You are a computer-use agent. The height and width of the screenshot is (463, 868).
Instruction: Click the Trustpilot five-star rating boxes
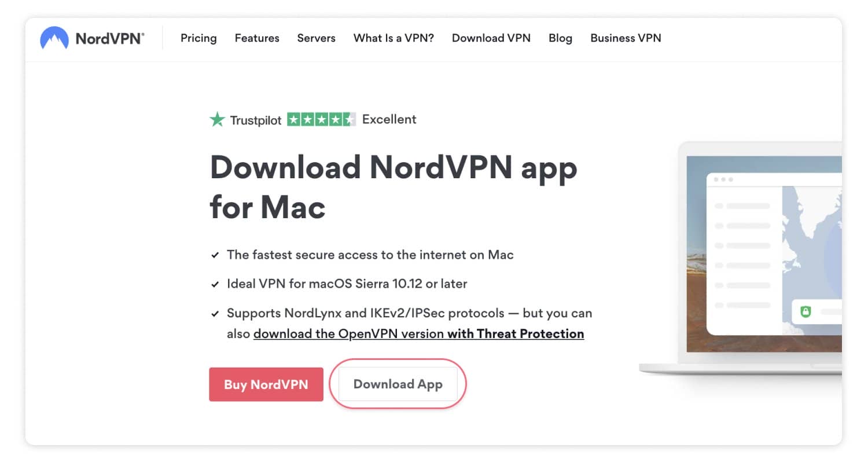point(321,120)
